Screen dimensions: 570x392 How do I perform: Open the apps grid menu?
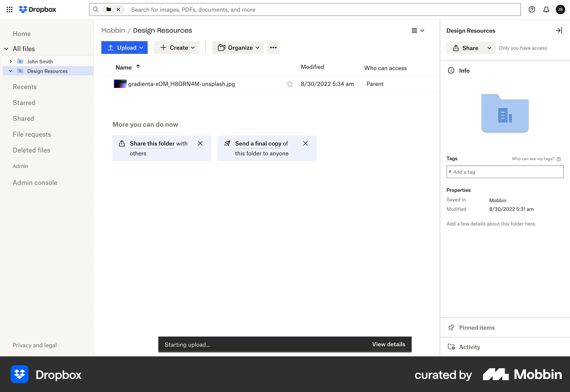pos(9,10)
